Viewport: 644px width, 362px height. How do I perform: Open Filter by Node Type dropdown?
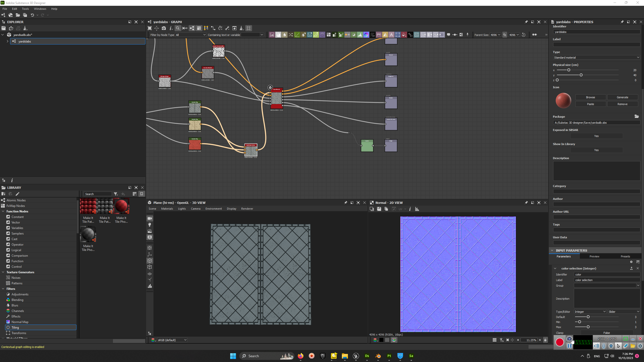(191, 35)
